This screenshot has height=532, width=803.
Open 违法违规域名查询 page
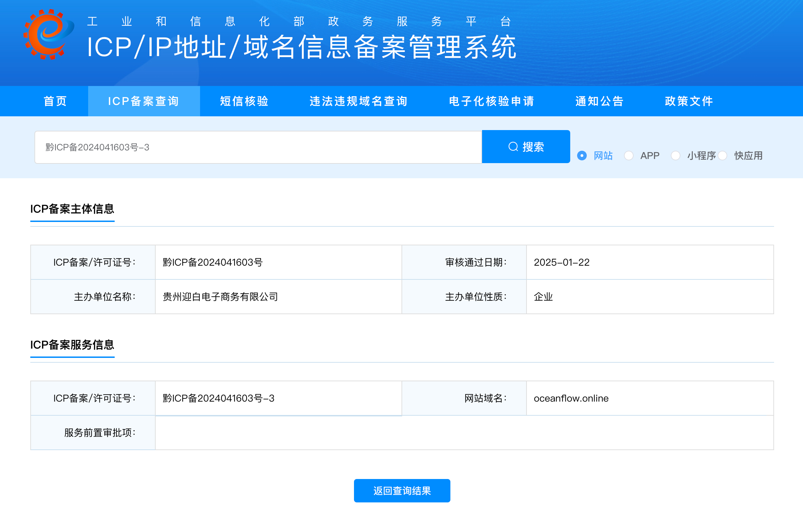click(x=358, y=101)
